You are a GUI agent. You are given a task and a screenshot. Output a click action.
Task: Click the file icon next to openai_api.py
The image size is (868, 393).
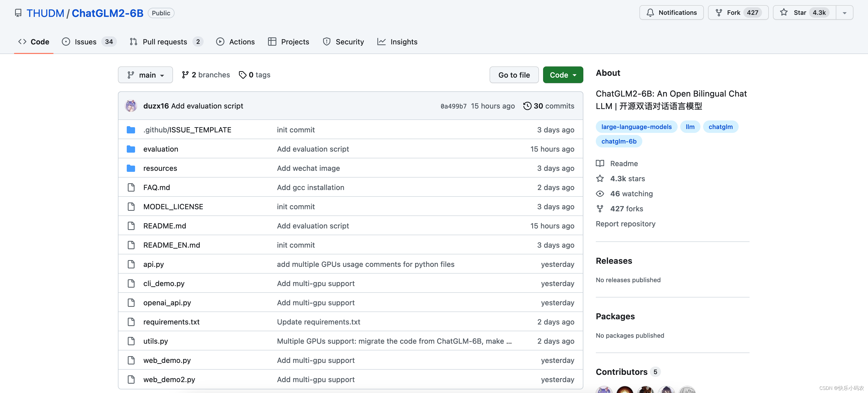131,303
